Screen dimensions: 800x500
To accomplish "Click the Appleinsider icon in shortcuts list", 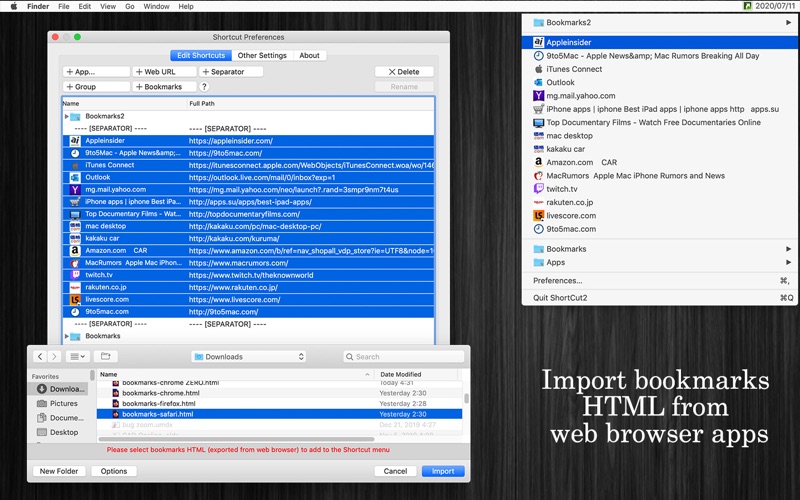I will pos(75,141).
